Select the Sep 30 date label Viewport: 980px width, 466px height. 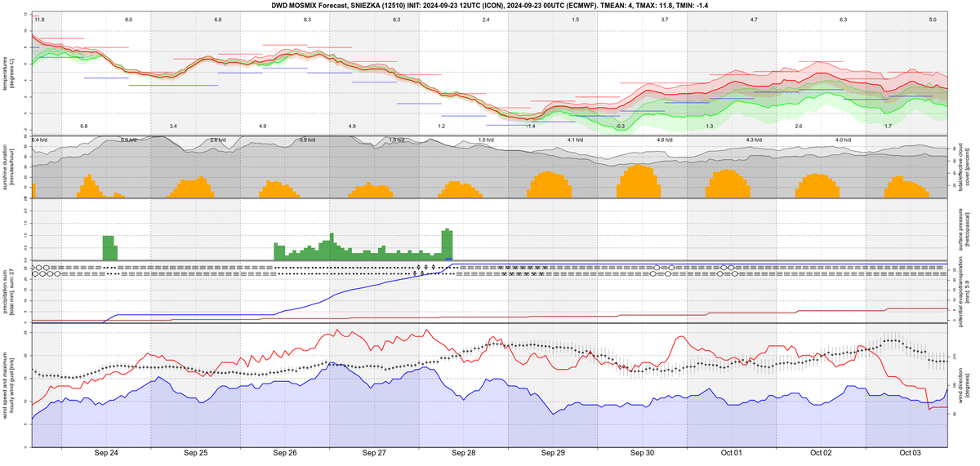point(642,452)
